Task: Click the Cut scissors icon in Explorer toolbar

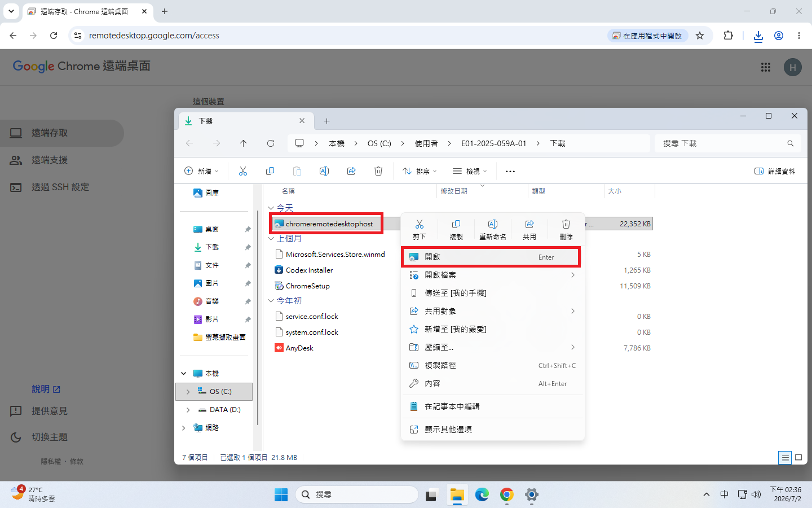Action: pos(243,171)
